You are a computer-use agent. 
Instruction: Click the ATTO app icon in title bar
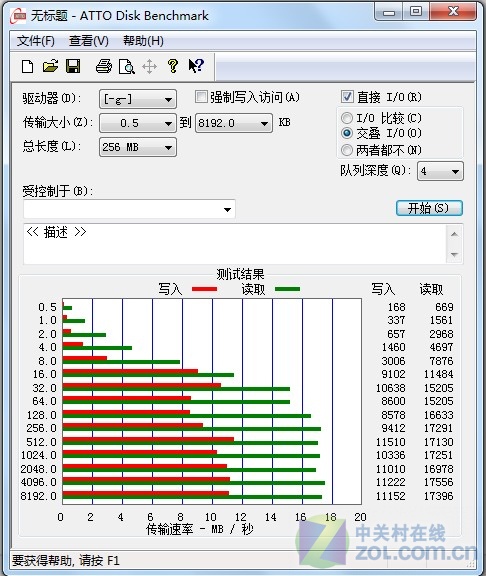click(18, 16)
